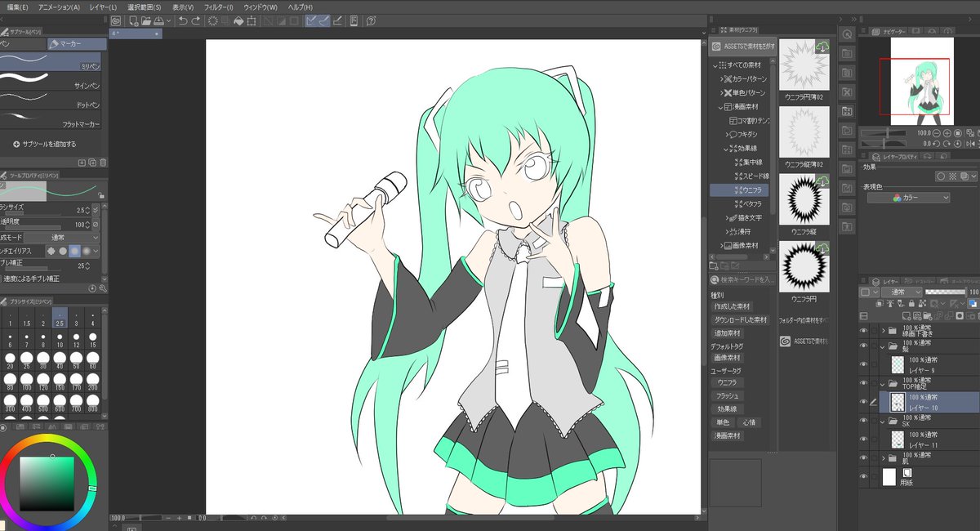
Task: Click the 心情 tag button
Action: click(748, 422)
